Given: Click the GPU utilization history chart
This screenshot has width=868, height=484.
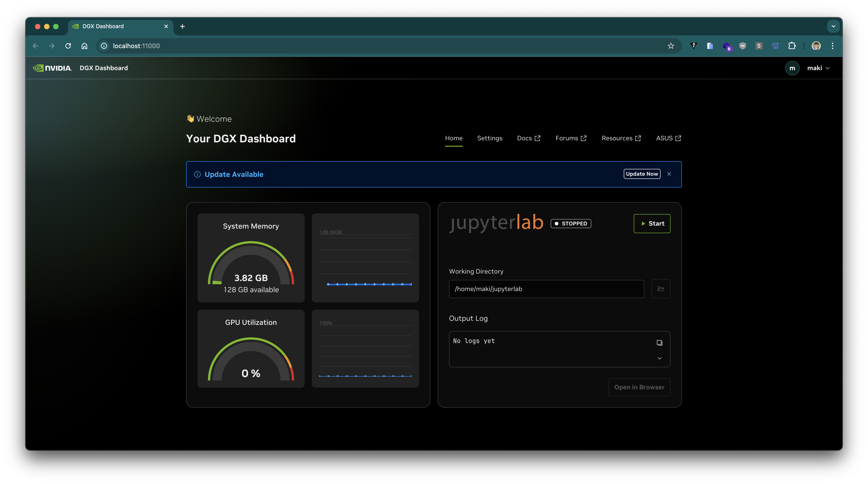Looking at the screenshot, I should 365,348.
